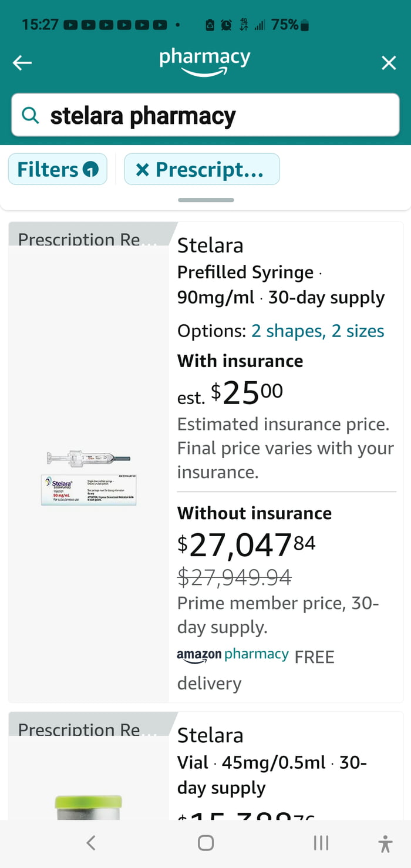Tap the back arrow in the header
This screenshot has width=411, height=868.
(x=22, y=63)
